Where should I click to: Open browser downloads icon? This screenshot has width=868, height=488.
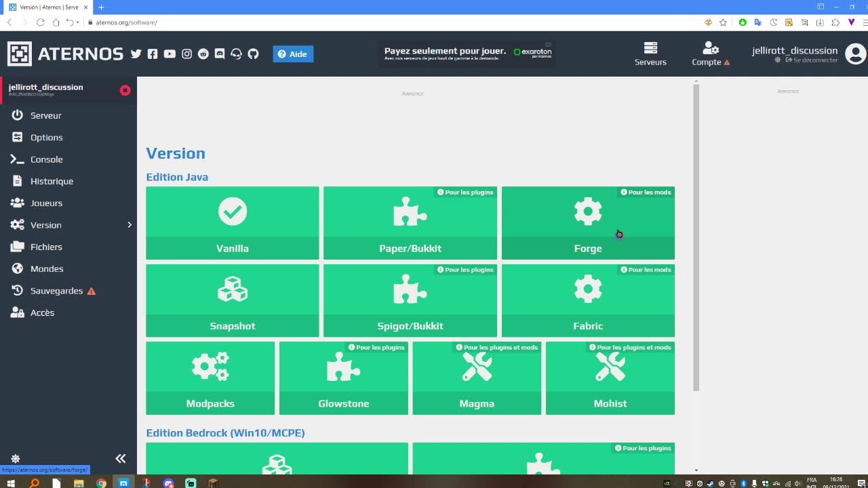[x=820, y=22]
